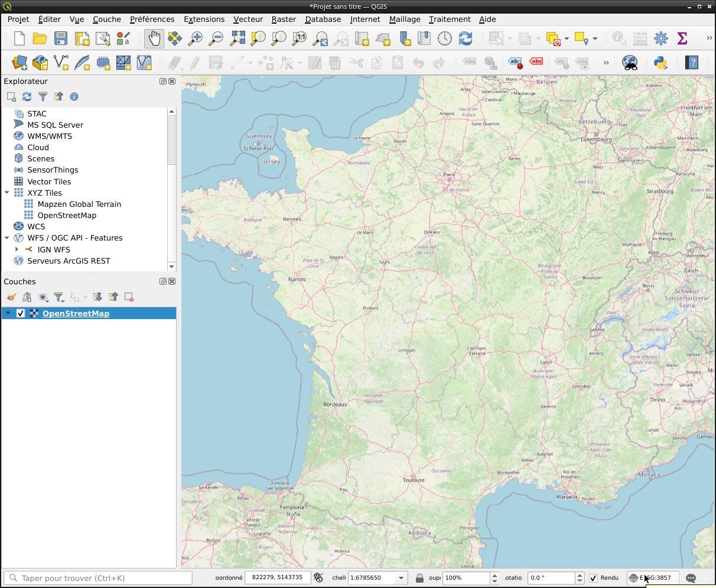Expand the IGN WFS connection
Viewport: 716px width, 588px height.
(x=17, y=249)
